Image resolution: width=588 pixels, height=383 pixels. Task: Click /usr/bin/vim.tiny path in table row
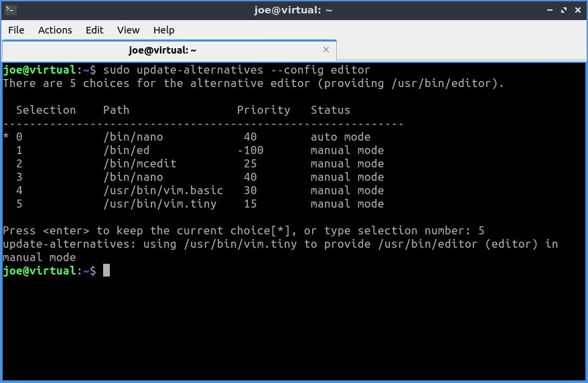tap(160, 204)
